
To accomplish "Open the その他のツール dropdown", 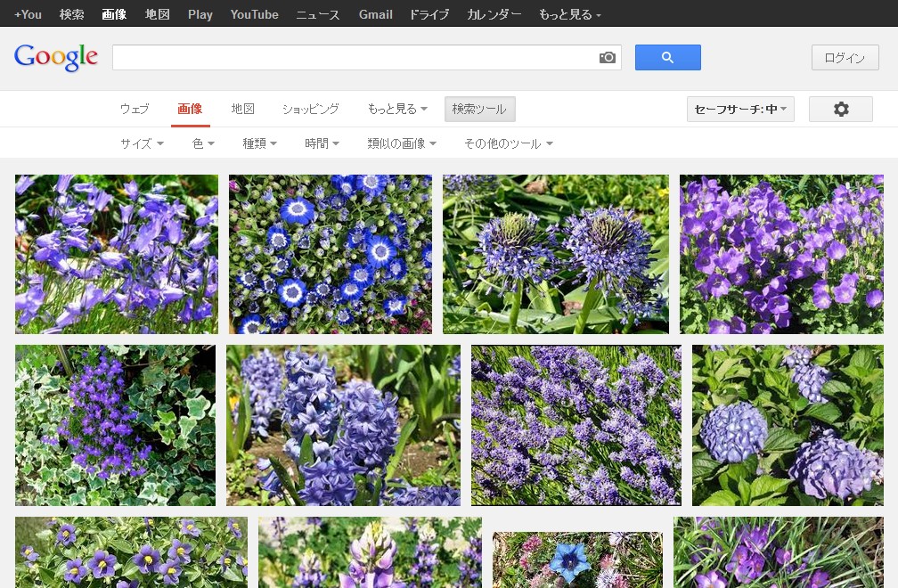I will point(509,143).
